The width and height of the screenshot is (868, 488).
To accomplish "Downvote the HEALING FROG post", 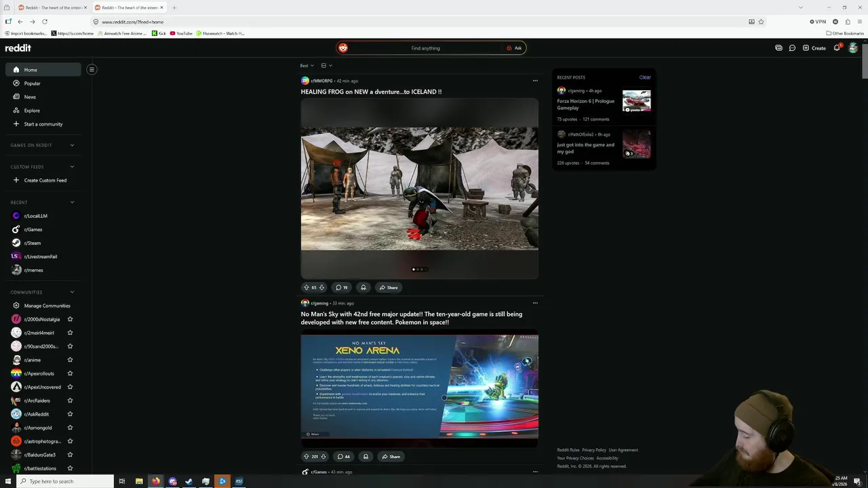I will point(321,287).
